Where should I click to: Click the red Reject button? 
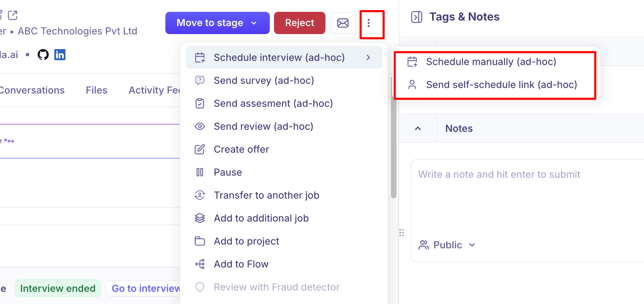pyautogui.click(x=300, y=23)
